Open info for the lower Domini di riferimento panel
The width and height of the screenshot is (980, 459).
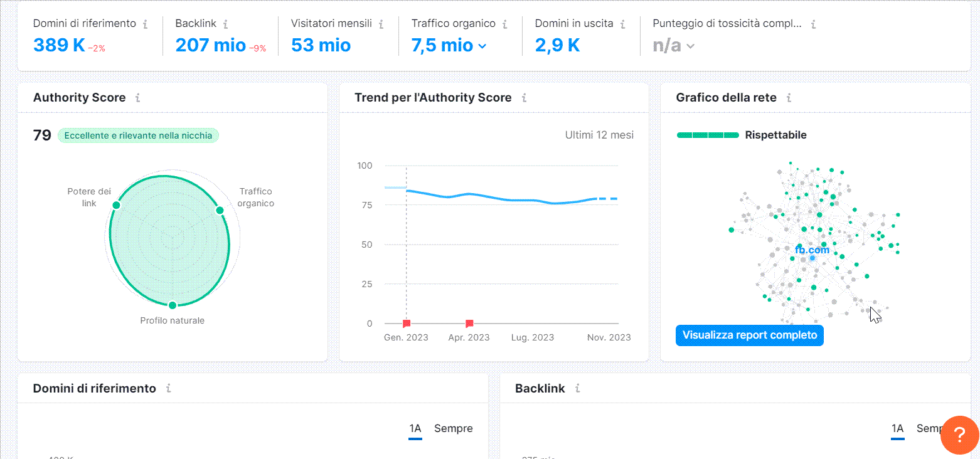[x=168, y=388]
